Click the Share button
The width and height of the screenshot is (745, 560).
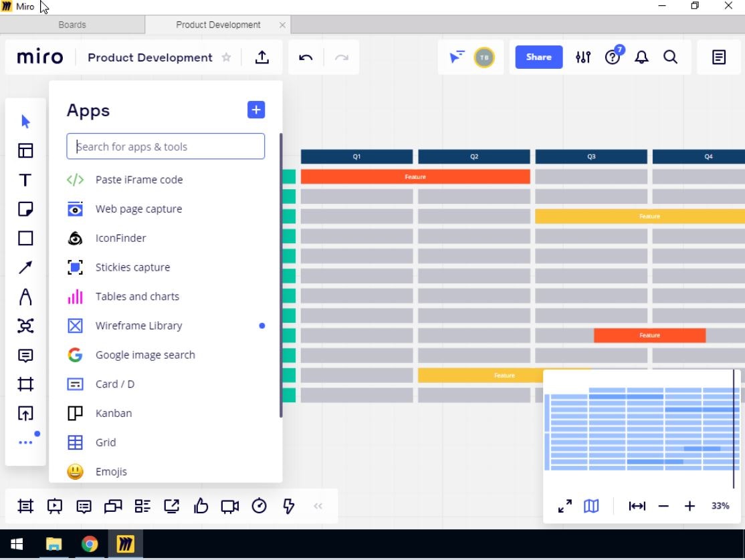click(539, 57)
